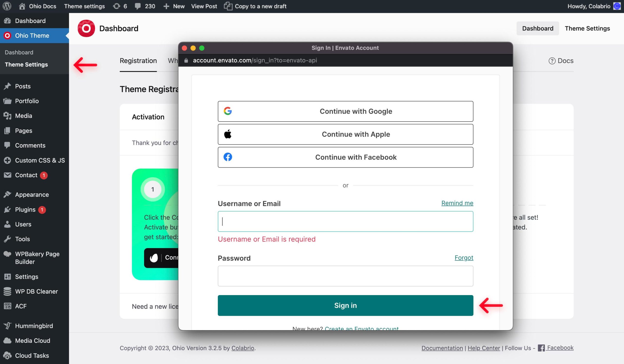This screenshot has width=624, height=364.
Task: Click the plus New item in admin bar
Action: coord(174,6)
